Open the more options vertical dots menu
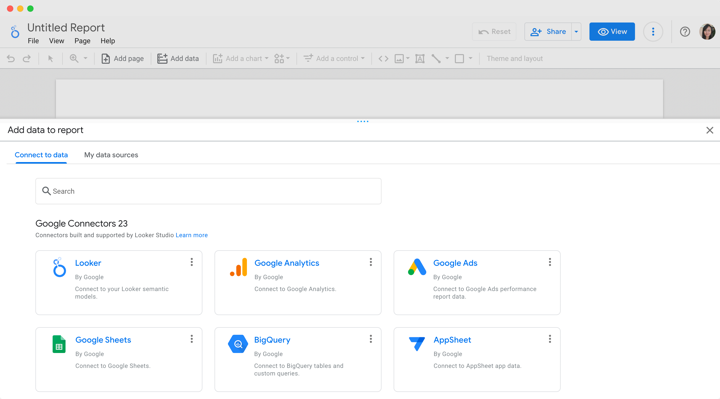This screenshot has height=399, width=720. coord(653,32)
